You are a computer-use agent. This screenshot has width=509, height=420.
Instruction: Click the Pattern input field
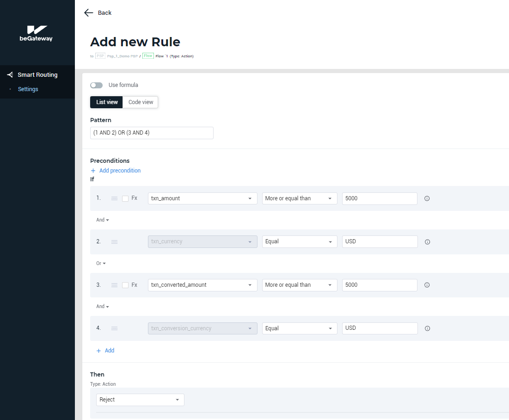coord(152,133)
